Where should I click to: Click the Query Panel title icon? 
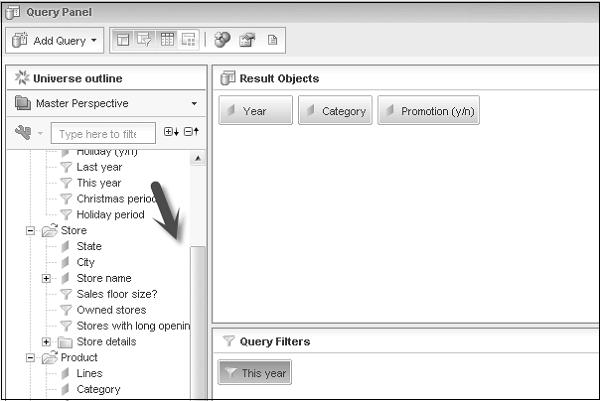pos(13,13)
